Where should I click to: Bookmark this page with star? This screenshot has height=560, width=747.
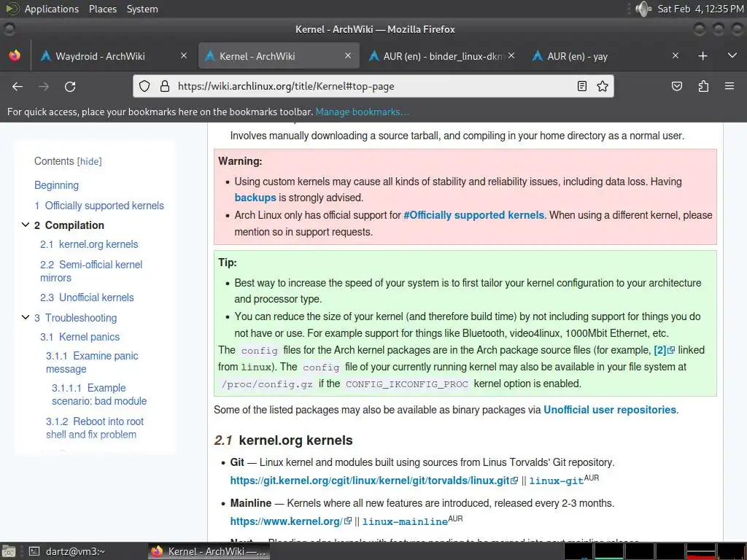[x=603, y=86]
